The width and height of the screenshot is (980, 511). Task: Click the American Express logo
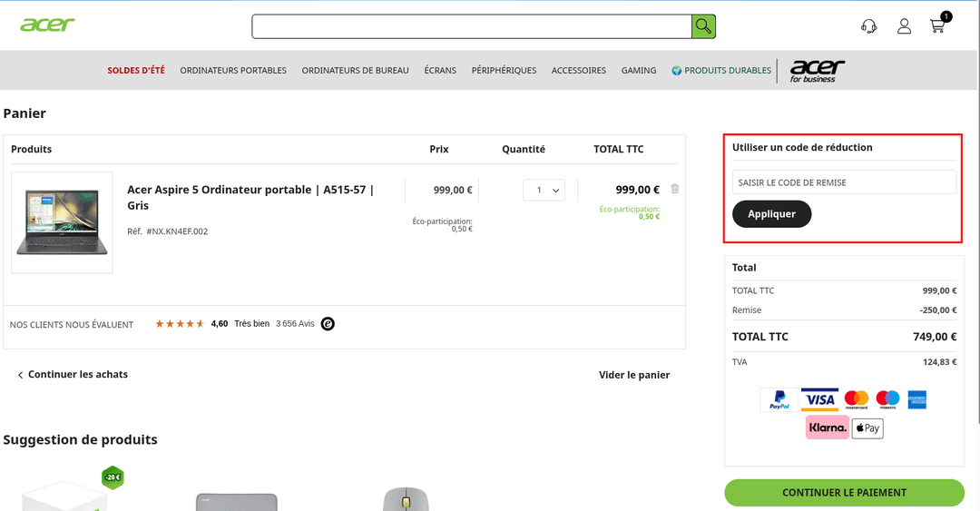click(916, 399)
